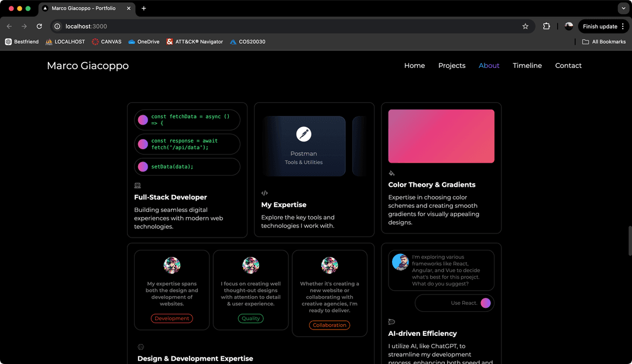
Task: Click the Color Theory & Gradients heading
Action: pos(432,184)
